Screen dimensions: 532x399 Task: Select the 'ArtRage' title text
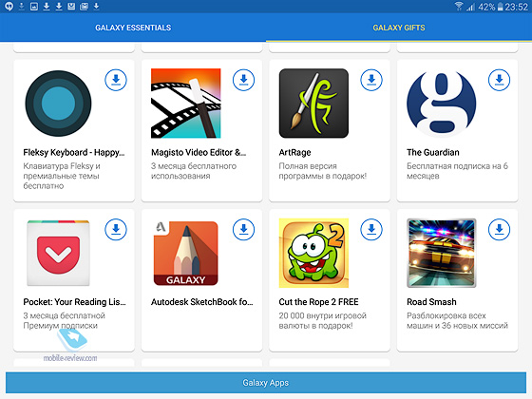pyautogui.click(x=294, y=152)
